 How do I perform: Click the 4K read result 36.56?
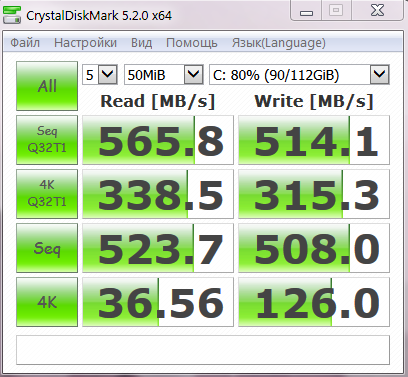click(158, 302)
